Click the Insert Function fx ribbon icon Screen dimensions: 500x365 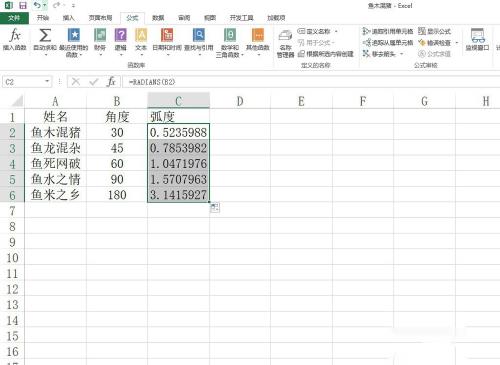click(x=15, y=35)
